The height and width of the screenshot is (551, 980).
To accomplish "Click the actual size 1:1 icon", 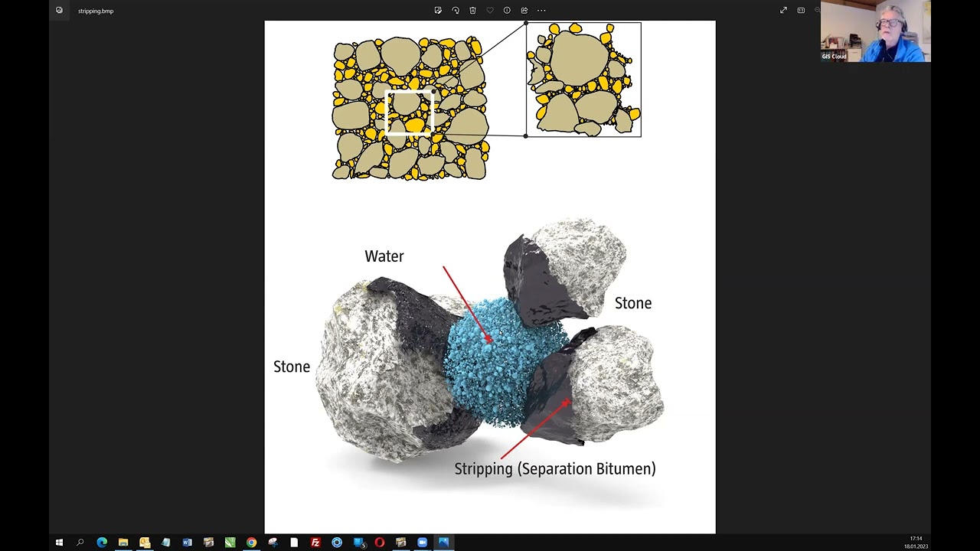I will [801, 10].
